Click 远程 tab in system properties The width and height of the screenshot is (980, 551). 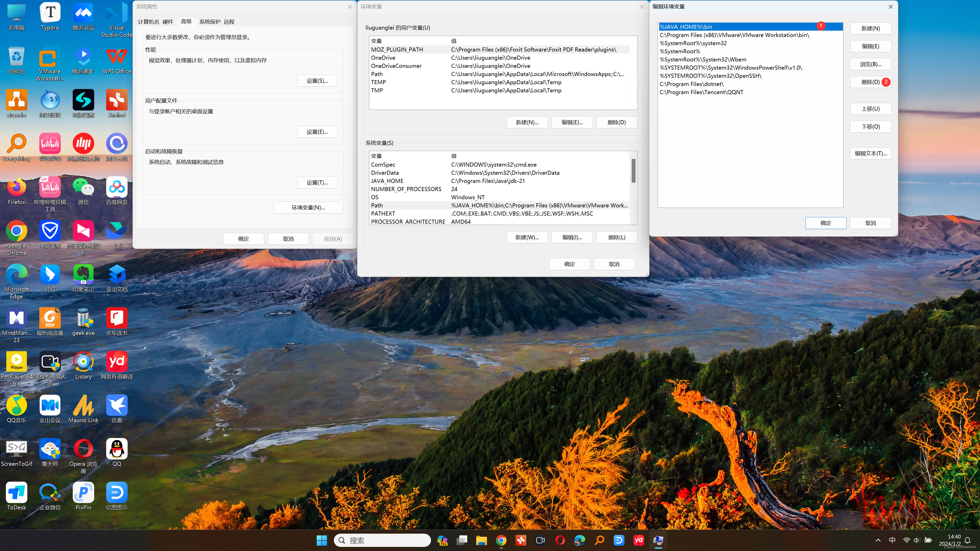point(229,21)
